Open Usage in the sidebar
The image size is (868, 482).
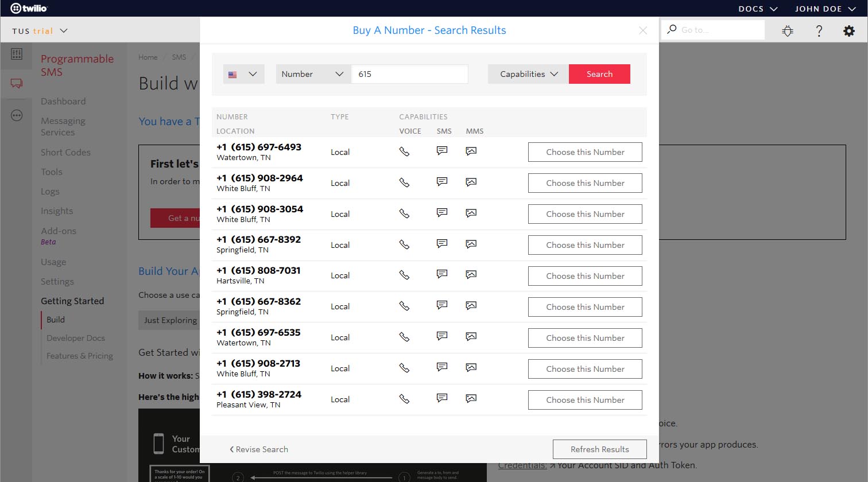[x=53, y=262]
